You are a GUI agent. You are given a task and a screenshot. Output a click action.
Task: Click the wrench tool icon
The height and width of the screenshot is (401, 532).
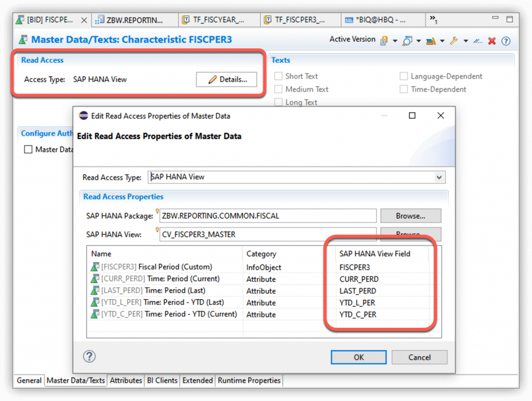click(454, 41)
